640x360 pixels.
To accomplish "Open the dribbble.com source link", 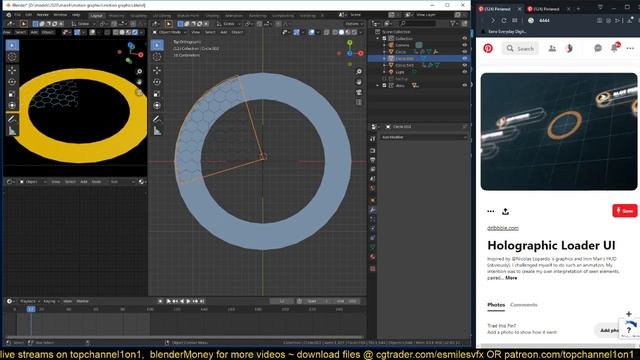I will pos(503,228).
